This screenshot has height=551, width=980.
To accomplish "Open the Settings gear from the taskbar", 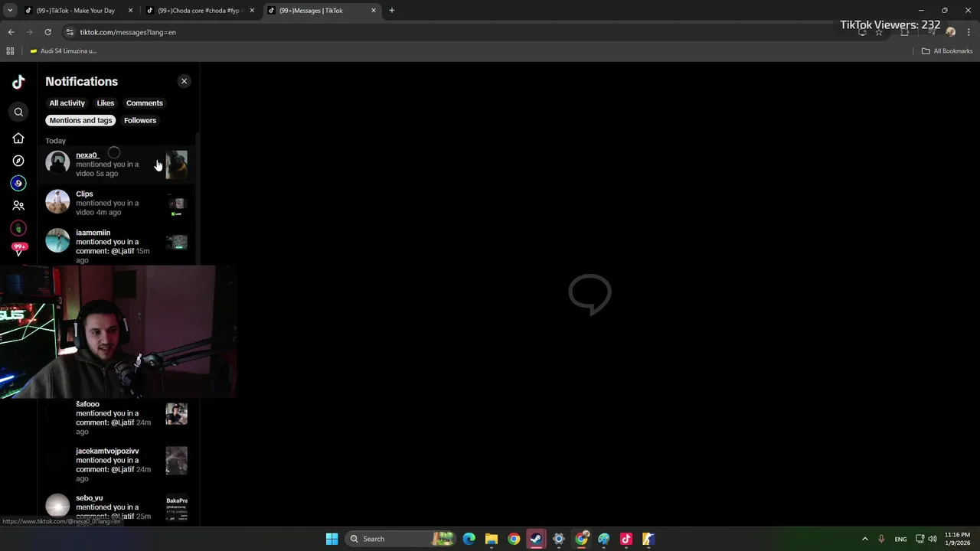I will (x=559, y=539).
